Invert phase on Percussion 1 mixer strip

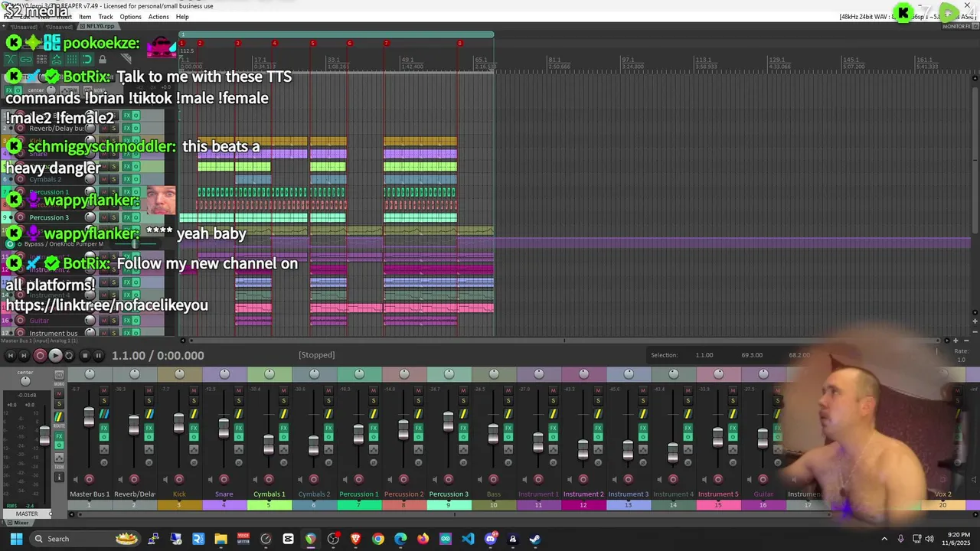click(x=374, y=462)
